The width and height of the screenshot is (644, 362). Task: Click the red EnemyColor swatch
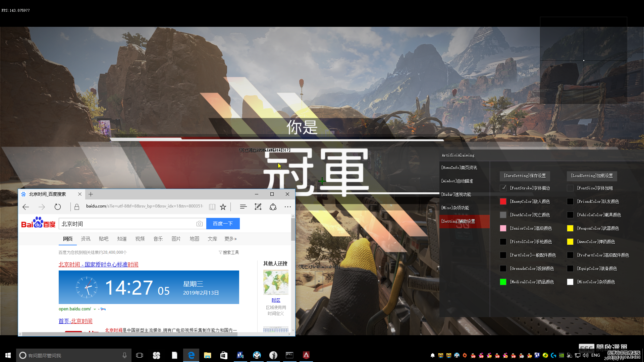(x=503, y=201)
